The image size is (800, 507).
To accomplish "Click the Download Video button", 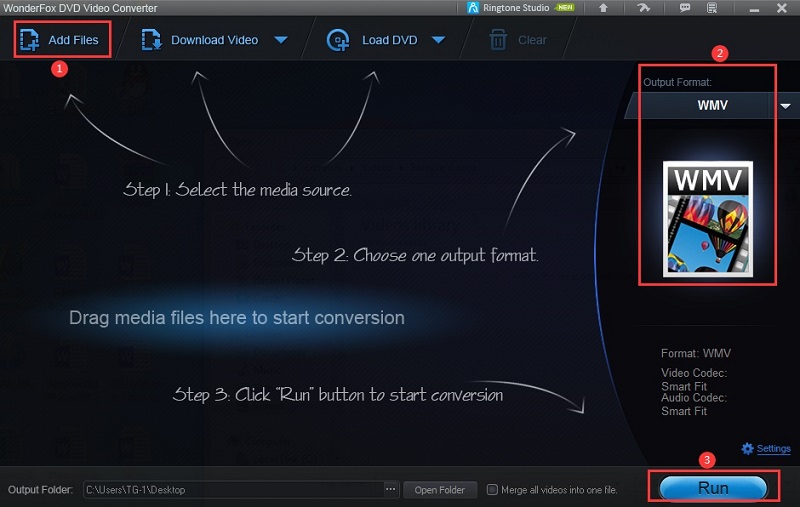I will [200, 40].
